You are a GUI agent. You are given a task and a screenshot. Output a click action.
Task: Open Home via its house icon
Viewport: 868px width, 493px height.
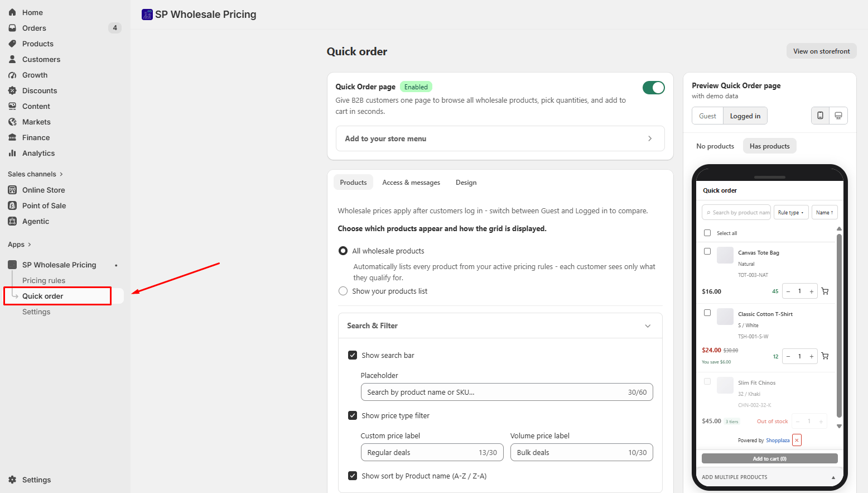pyautogui.click(x=12, y=12)
